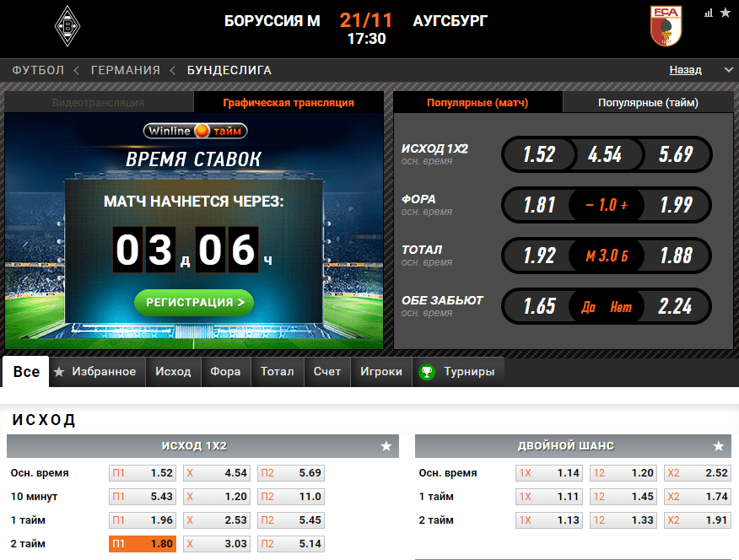Click the FC Augsburg club crest

(666, 26)
